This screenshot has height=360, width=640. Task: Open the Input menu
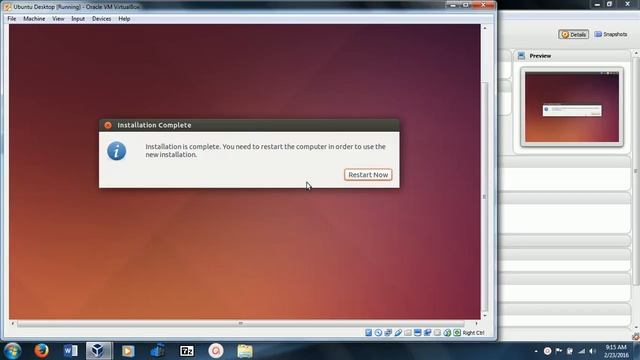(x=78, y=19)
